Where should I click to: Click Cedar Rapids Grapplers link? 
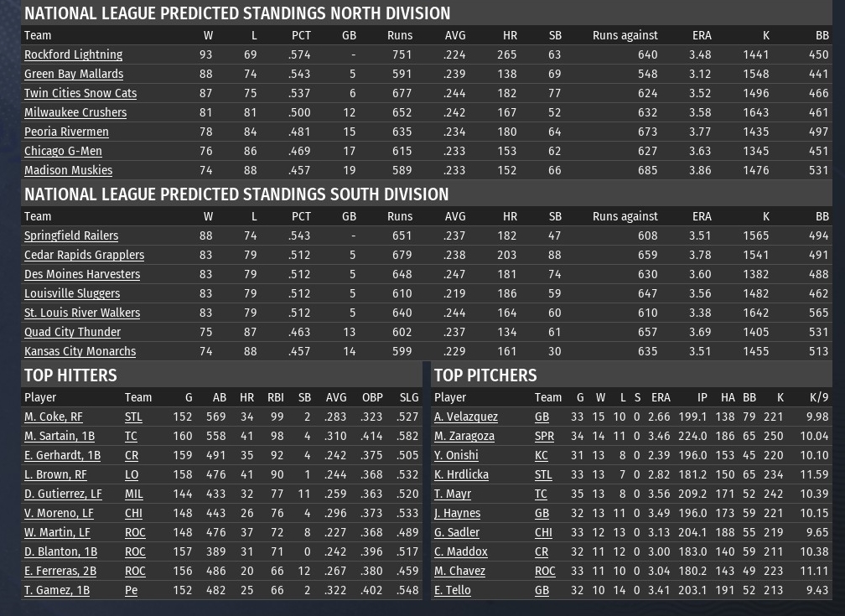click(x=84, y=255)
